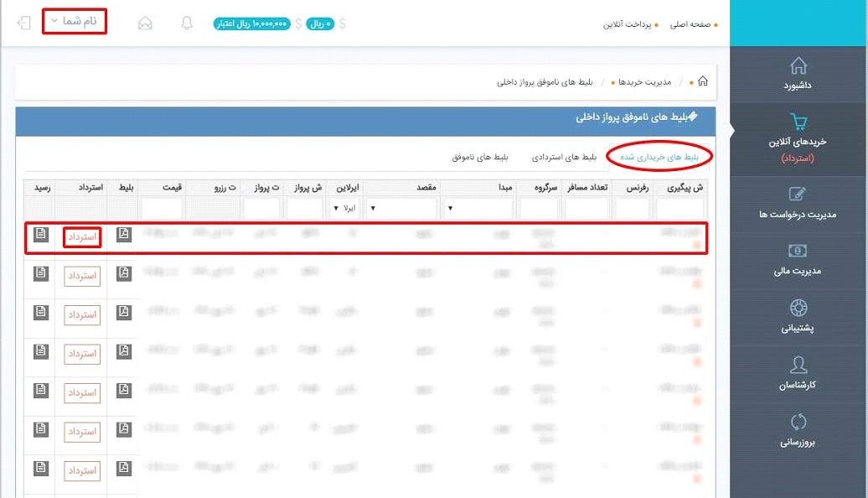
Task: Open کارشناسان person icon
Action: (798, 366)
